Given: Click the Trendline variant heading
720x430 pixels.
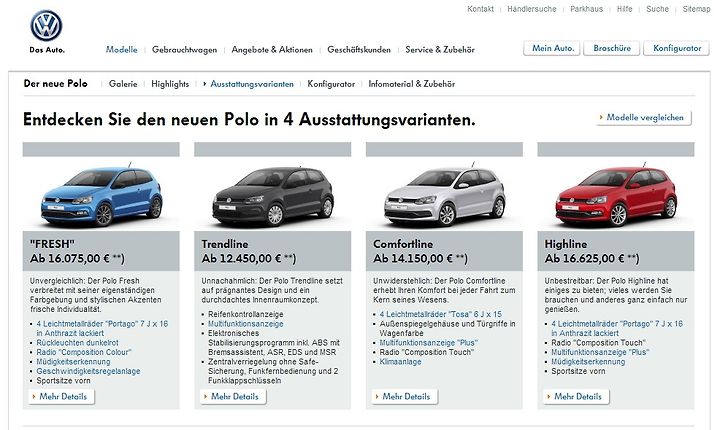Looking at the screenshot, I should (225, 244).
